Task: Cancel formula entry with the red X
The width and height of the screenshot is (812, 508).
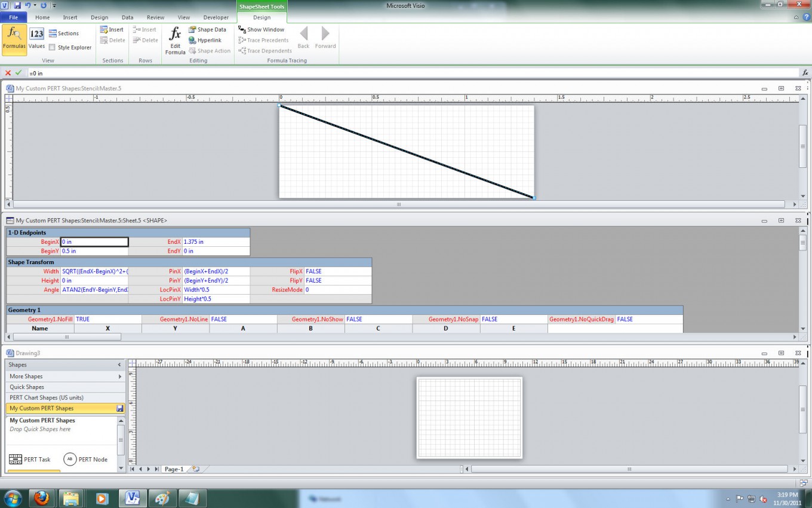Action: (7, 73)
